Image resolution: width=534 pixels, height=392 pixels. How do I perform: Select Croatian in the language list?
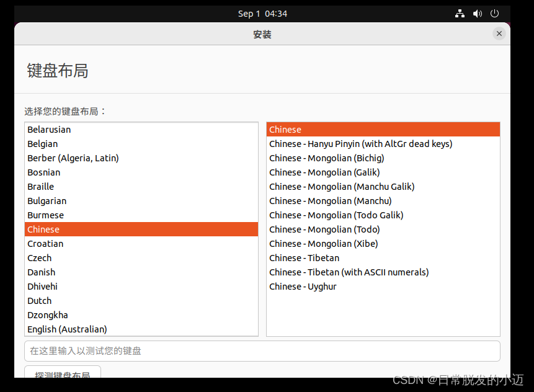click(x=141, y=244)
